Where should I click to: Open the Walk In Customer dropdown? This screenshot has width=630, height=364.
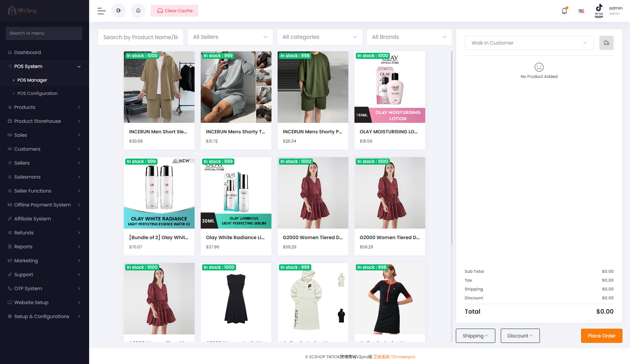point(529,43)
